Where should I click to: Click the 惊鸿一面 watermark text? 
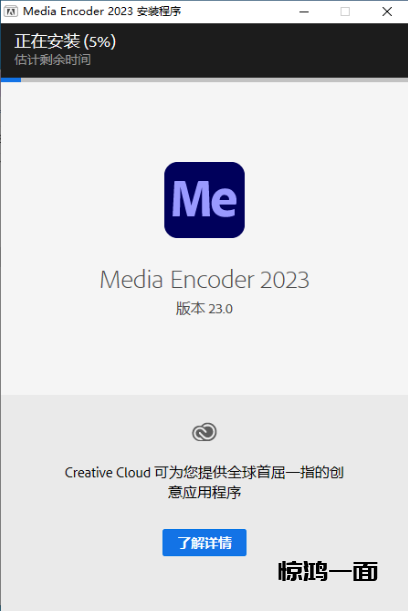(328, 572)
